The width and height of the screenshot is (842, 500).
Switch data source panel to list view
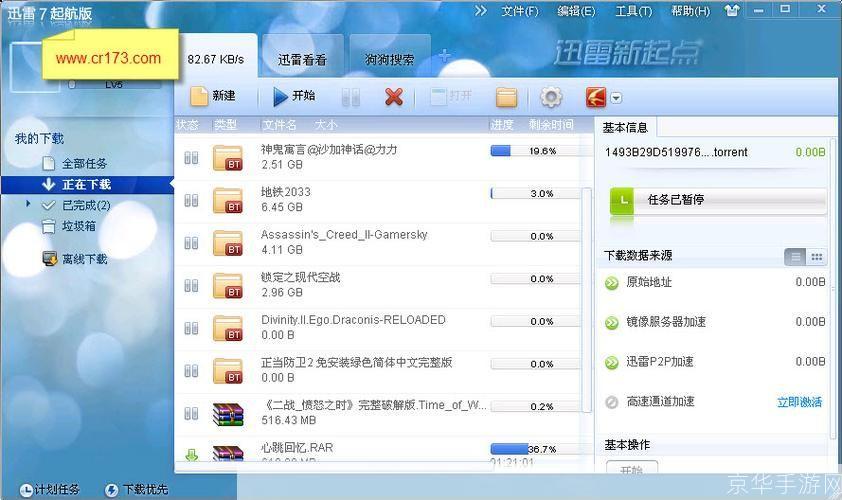796,257
